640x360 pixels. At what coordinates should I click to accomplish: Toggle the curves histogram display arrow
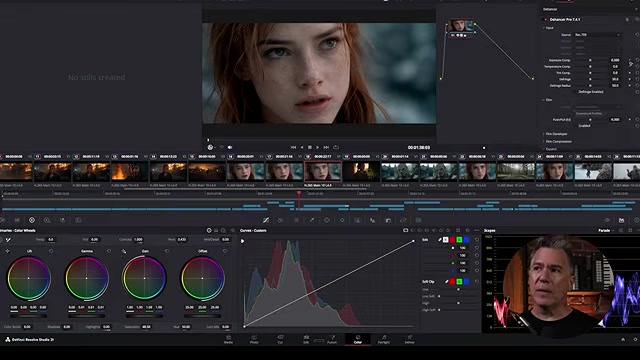point(242,241)
